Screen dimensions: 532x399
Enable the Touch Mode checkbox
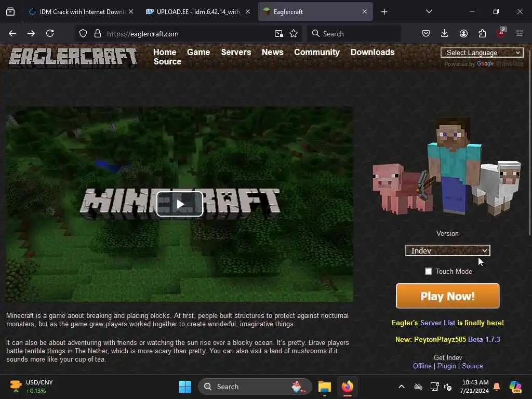(x=429, y=271)
